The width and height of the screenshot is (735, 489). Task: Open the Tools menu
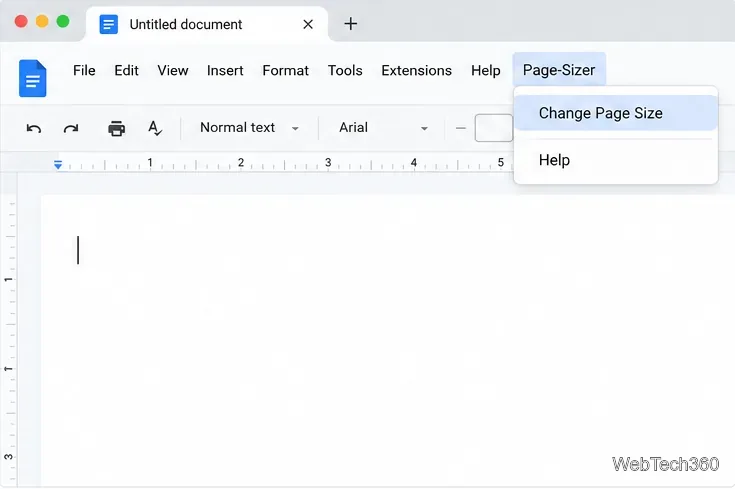click(345, 70)
